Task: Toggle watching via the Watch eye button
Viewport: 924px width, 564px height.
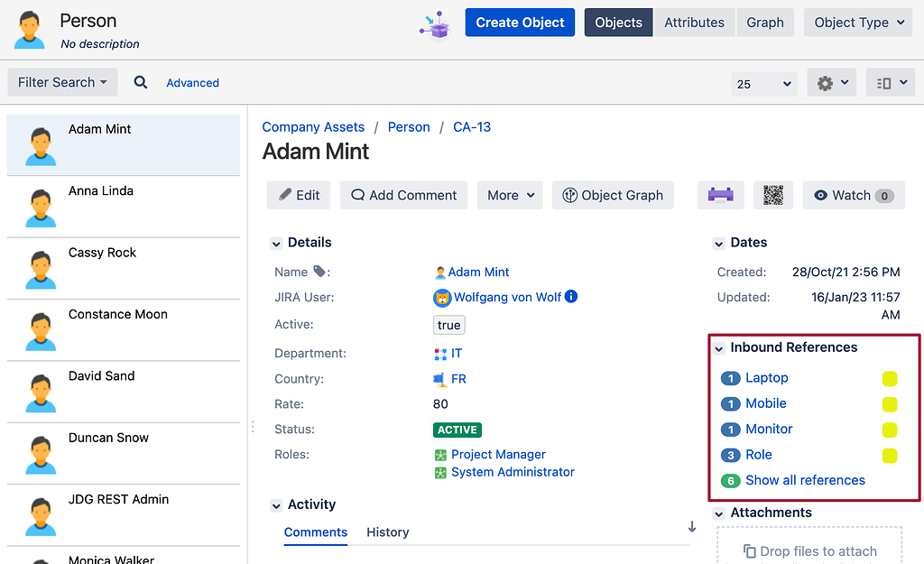Action: [854, 195]
